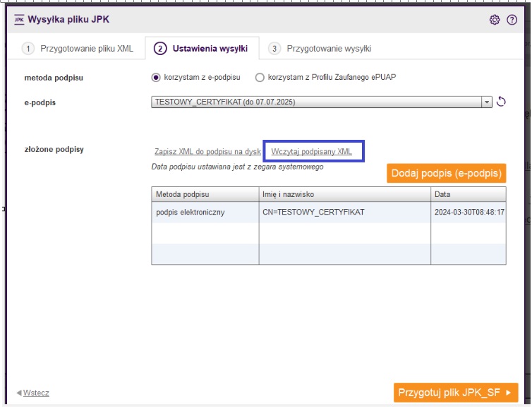Viewport: 532px width, 411px height.
Task: Click the JPK logo icon in title
Action: (19, 20)
